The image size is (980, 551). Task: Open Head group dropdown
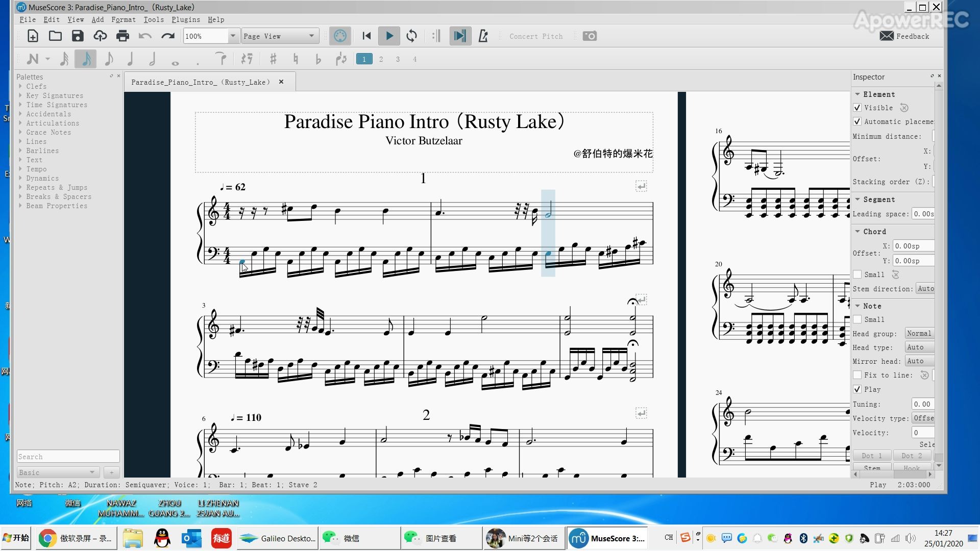pyautogui.click(x=919, y=333)
